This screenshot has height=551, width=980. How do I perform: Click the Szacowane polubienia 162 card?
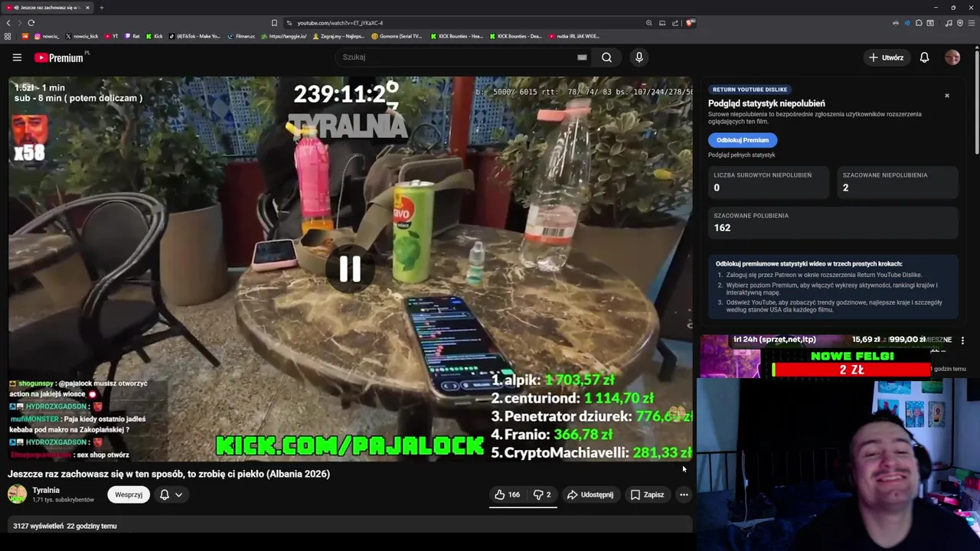click(833, 222)
